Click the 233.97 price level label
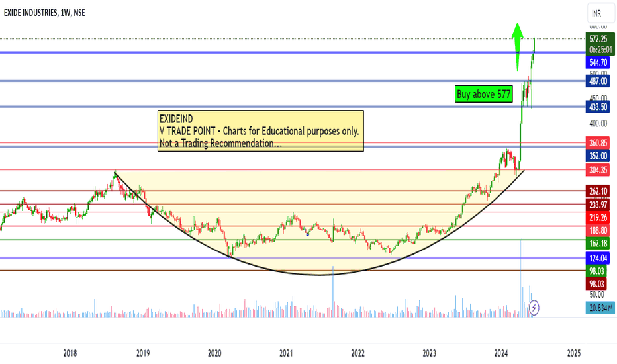Viewport: 617px width, 364px height. 598,205
